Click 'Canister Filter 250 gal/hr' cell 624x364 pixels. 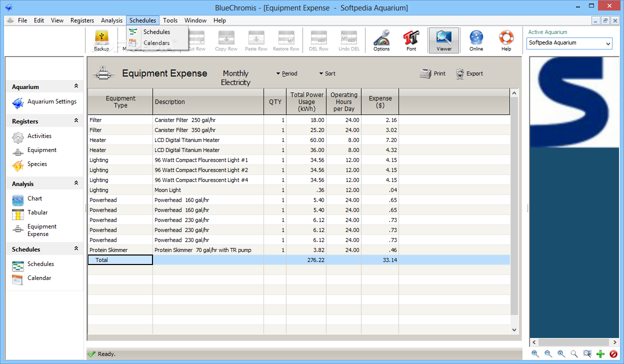[x=208, y=120]
